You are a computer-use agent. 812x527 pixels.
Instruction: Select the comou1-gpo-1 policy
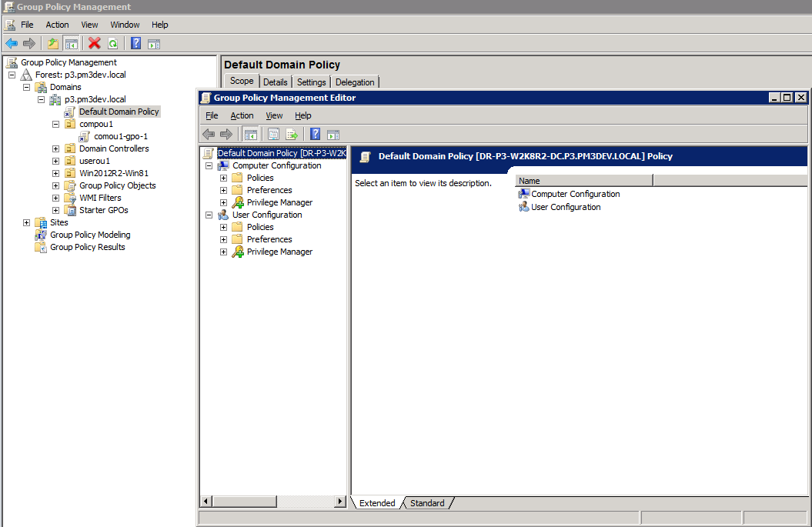pyautogui.click(x=121, y=137)
